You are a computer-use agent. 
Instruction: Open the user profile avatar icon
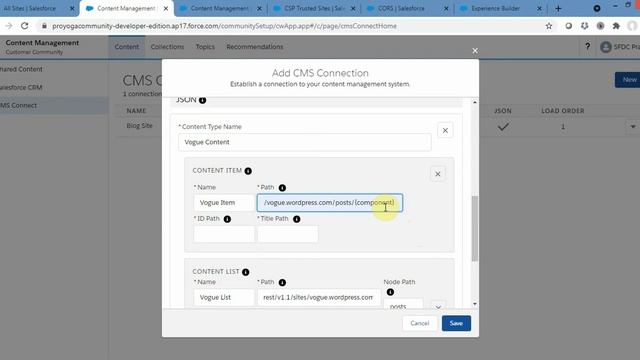(x=606, y=47)
